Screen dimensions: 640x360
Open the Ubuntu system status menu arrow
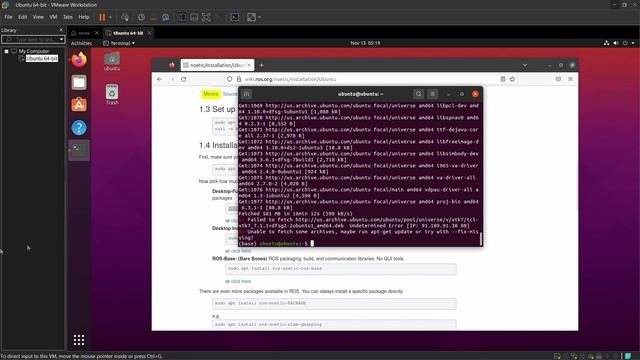click(x=633, y=43)
